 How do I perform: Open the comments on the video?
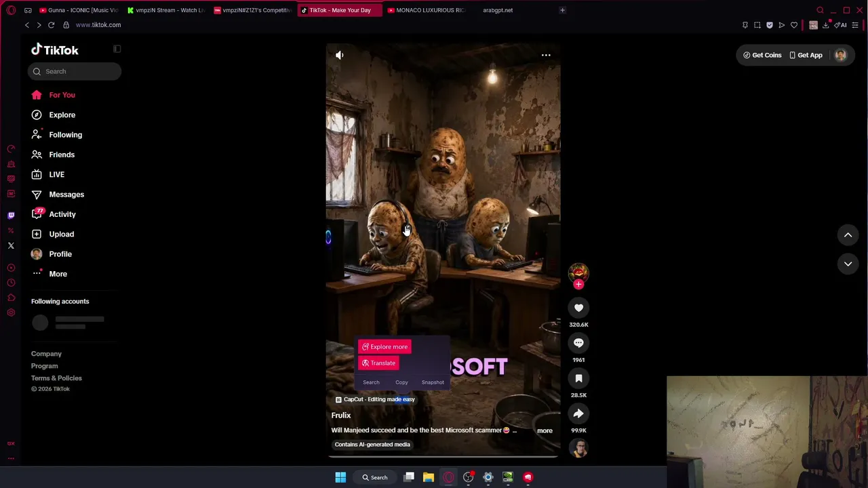pos(578,343)
